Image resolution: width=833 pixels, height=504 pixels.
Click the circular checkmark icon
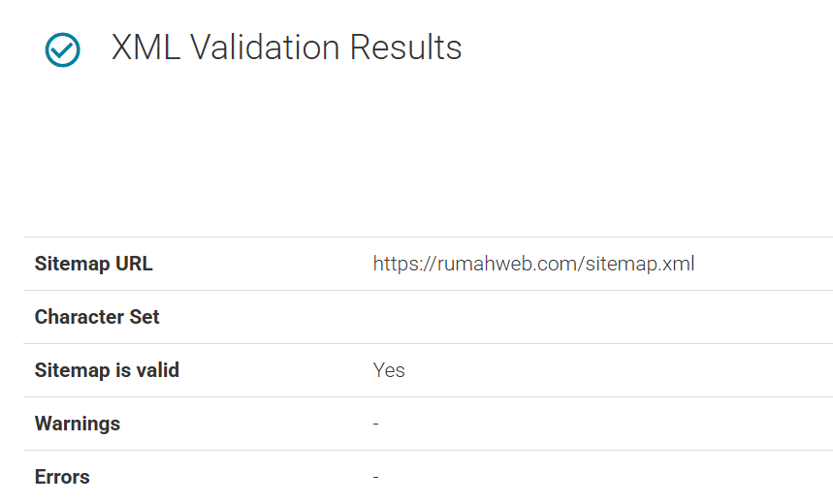(63, 49)
